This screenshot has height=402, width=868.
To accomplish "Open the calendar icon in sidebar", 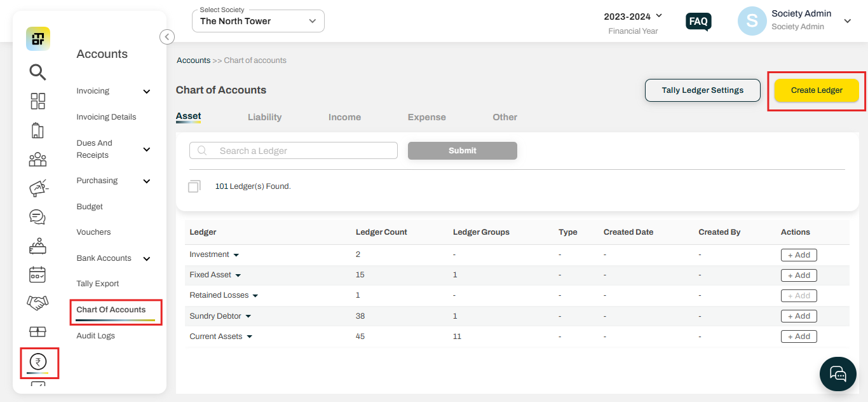I will click(38, 275).
